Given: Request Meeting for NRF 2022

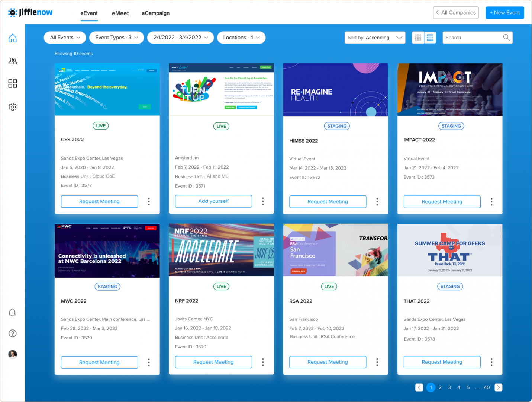Looking at the screenshot, I should tap(213, 362).
